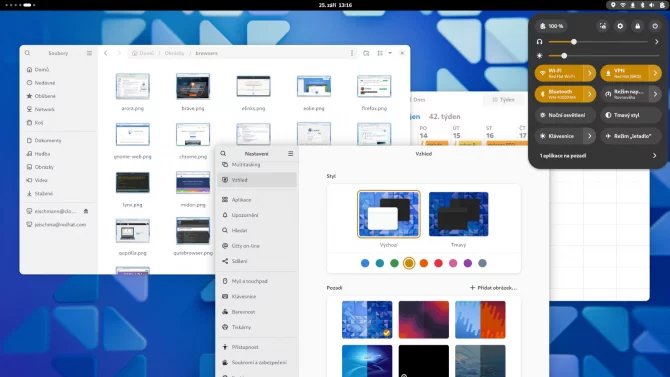
Task: Open Koš trash in Files sidebar
Action: (59, 122)
